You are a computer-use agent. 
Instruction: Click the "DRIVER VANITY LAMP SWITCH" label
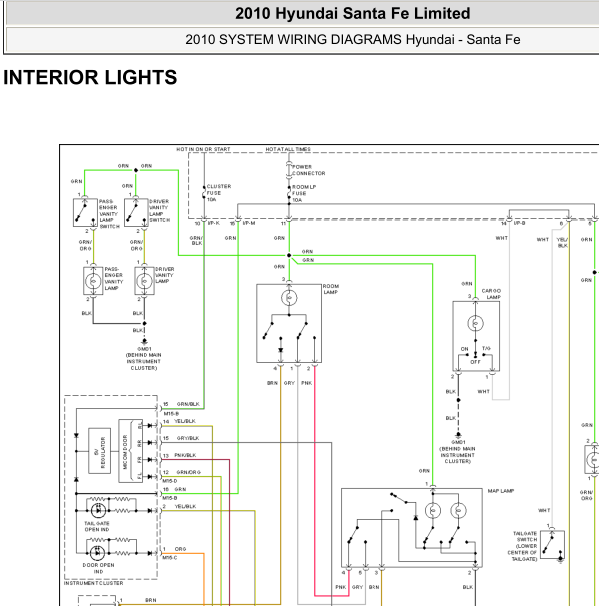pyautogui.click(x=160, y=211)
